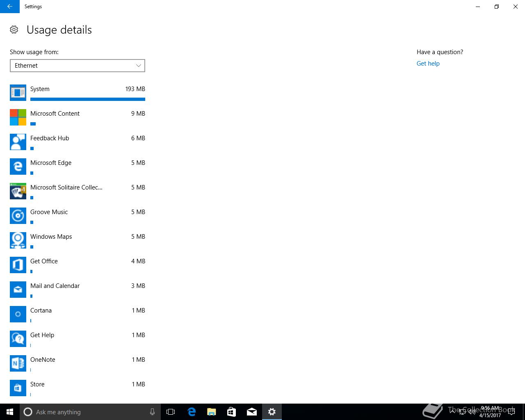Viewport: 525px width, 420px height.
Task: Open the Windows Start menu
Action: coord(10,412)
